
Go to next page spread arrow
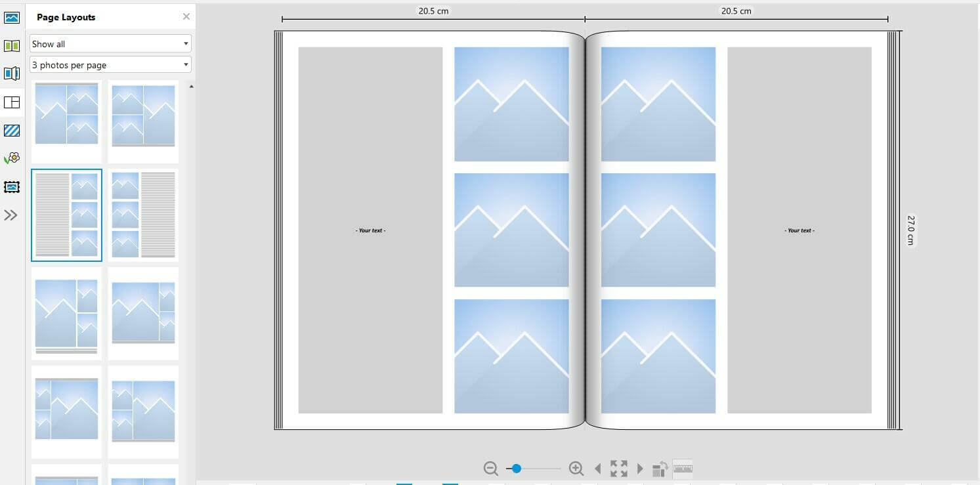tap(640, 469)
